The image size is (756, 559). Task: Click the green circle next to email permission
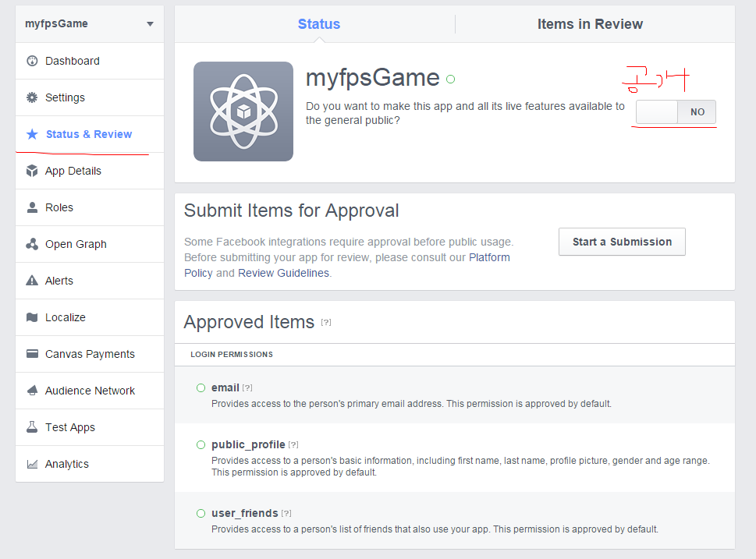(x=201, y=388)
